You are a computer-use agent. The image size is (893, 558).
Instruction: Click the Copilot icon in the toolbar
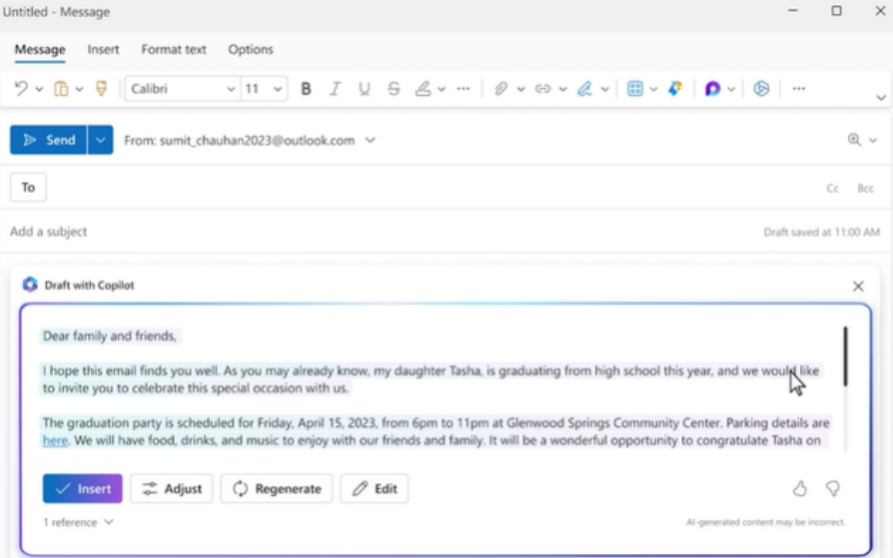coord(712,89)
